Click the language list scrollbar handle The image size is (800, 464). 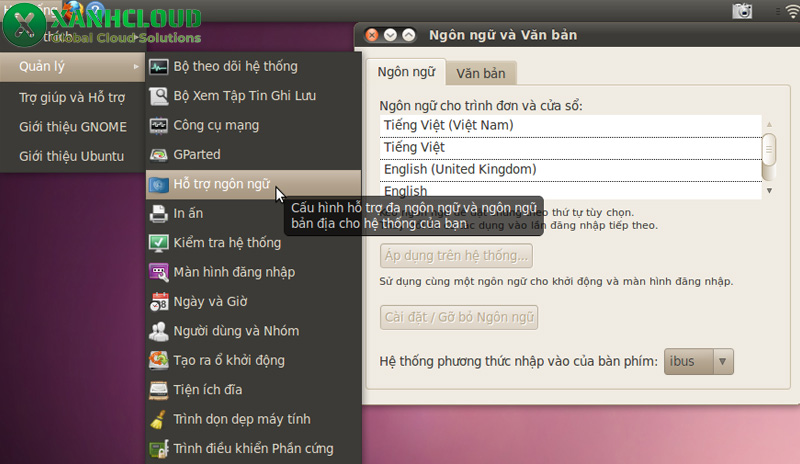point(769,151)
